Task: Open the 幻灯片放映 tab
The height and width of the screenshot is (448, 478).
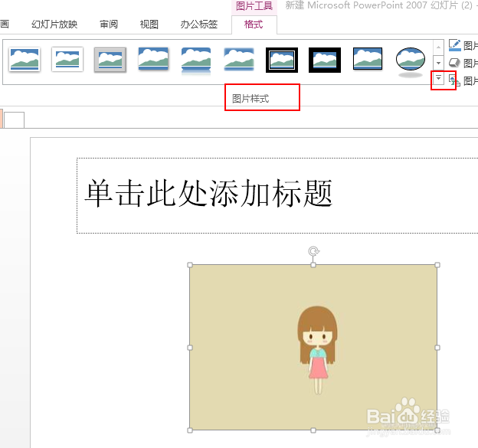Action: pyautogui.click(x=54, y=24)
